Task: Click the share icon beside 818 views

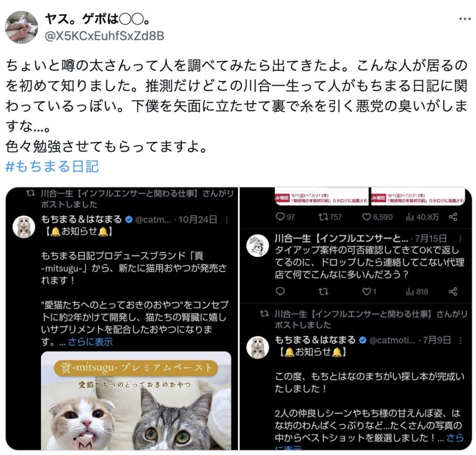Action: [453, 292]
